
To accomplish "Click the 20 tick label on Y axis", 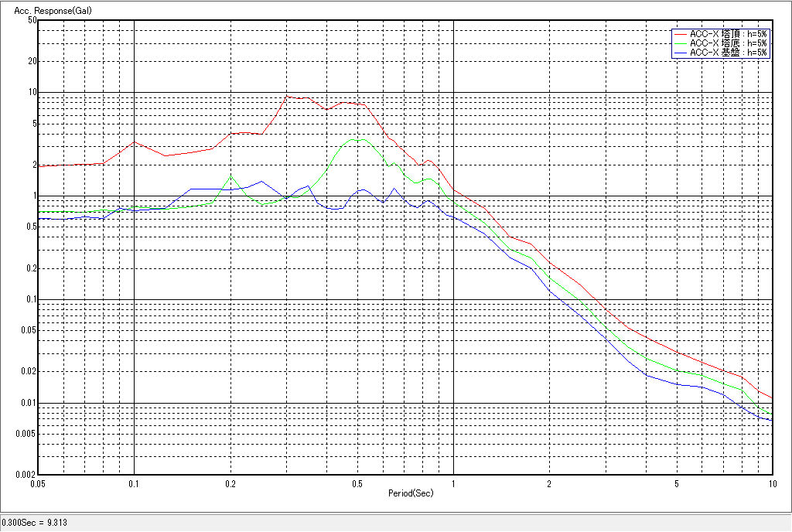I will (x=32, y=61).
